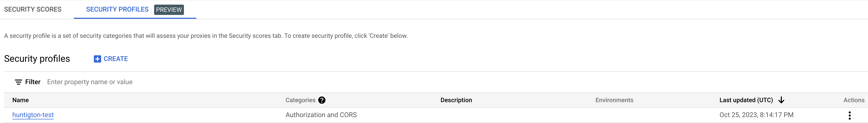This screenshot has width=868, height=123.
Task: Click the CREATE button label
Action: (x=116, y=59)
